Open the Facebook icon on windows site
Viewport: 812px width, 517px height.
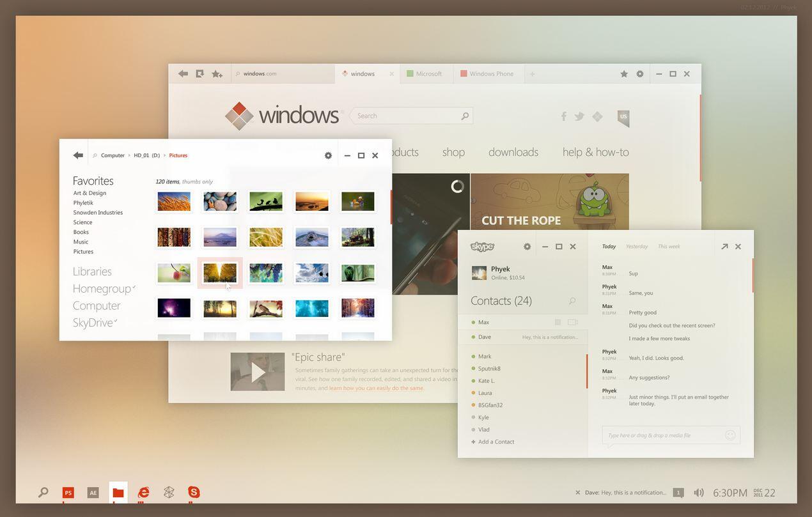pos(563,116)
